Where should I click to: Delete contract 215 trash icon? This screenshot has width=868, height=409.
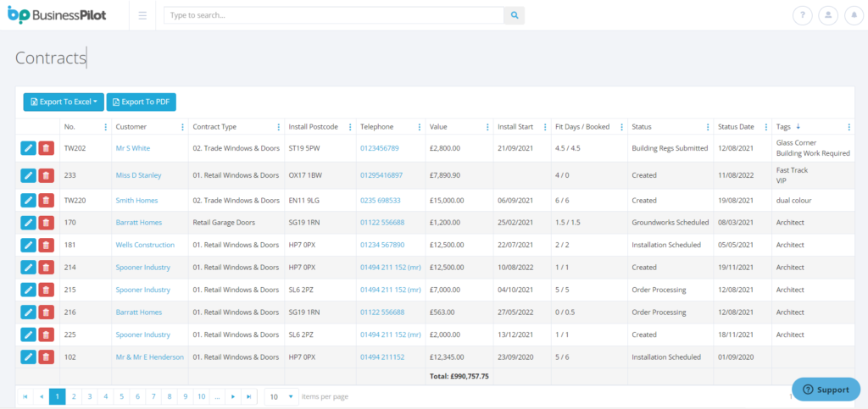[47, 290]
